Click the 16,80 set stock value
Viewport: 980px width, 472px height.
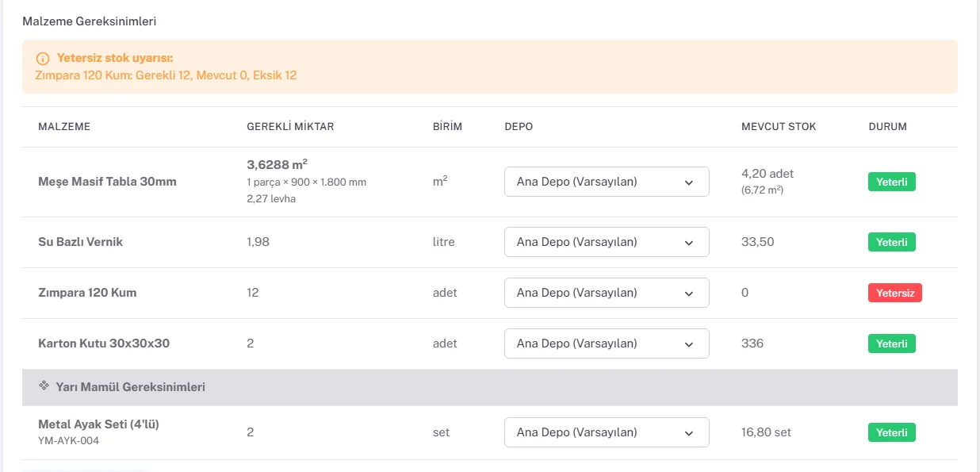(766, 432)
